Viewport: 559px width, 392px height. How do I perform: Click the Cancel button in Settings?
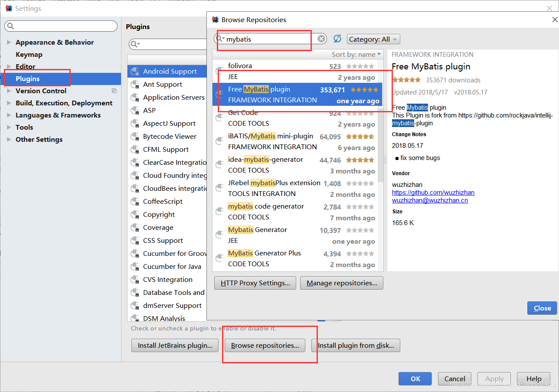tap(454, 379)
